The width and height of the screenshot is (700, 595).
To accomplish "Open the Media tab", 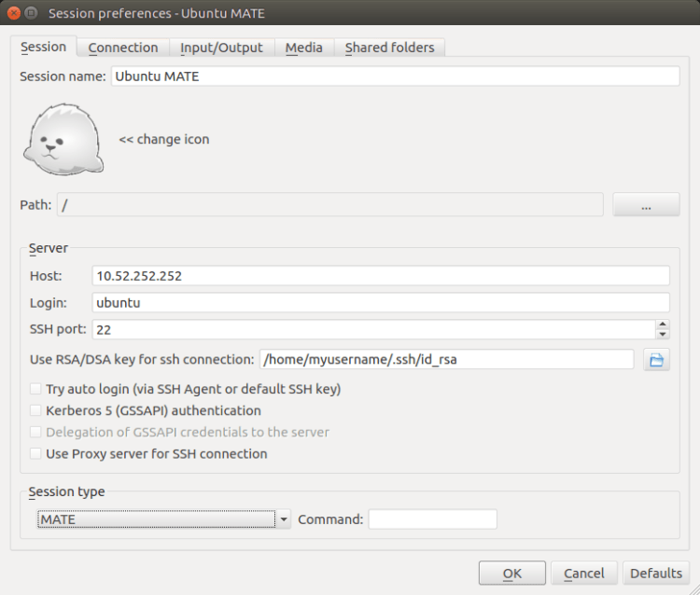I will tap(304, 48).
